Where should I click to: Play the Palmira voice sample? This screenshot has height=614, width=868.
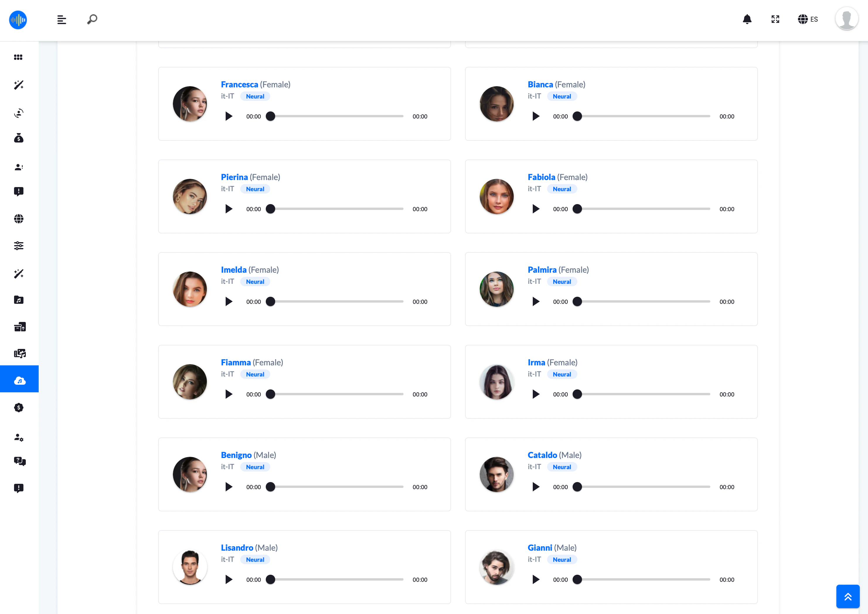[x=536, y=301]
